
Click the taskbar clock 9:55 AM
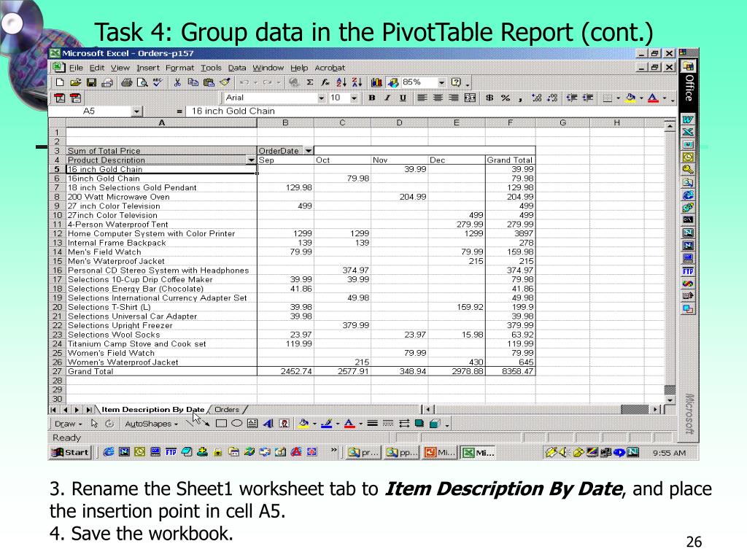coord(669,453)
